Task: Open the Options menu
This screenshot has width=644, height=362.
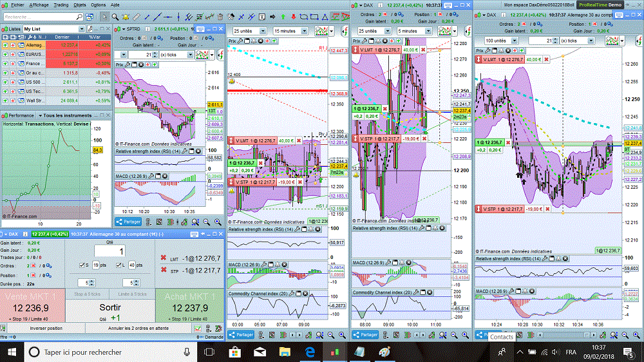Action: [98, 5]
